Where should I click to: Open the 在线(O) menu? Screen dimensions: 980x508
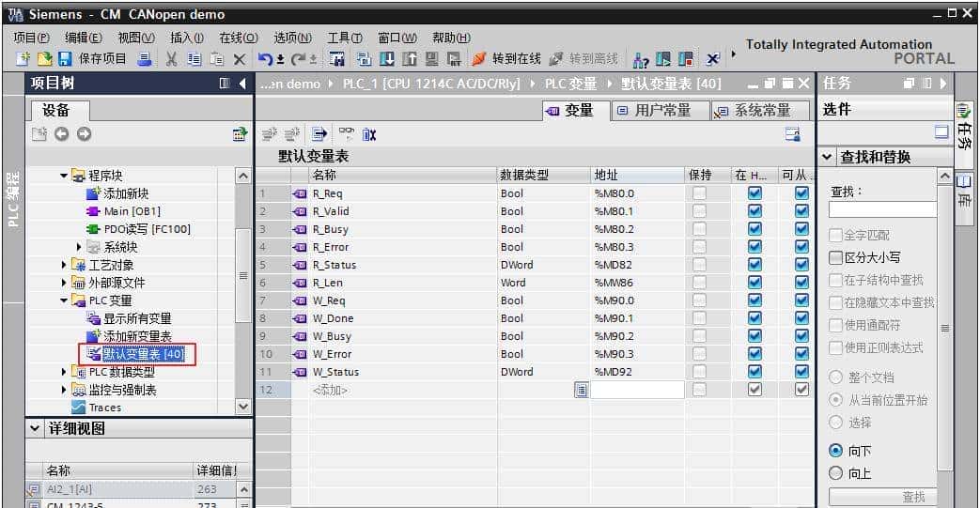point(238,38)
